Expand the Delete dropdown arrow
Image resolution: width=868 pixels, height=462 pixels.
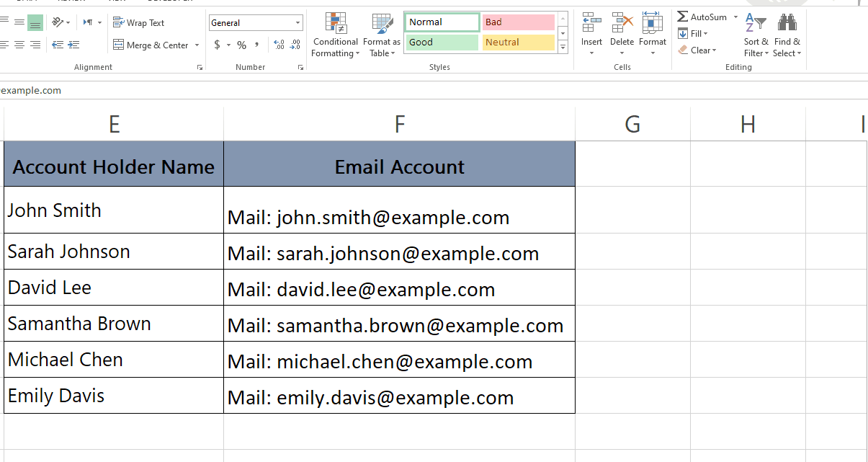[x=622, y=53]
